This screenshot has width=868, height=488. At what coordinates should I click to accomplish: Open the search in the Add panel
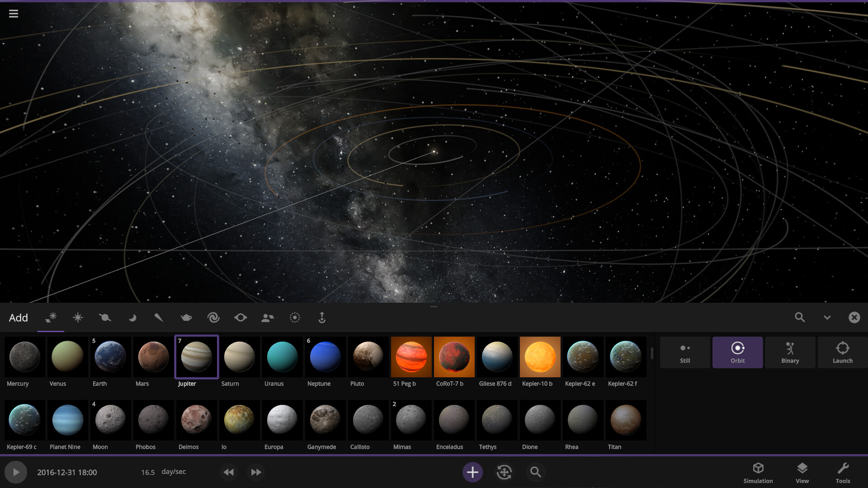[800, 318]
